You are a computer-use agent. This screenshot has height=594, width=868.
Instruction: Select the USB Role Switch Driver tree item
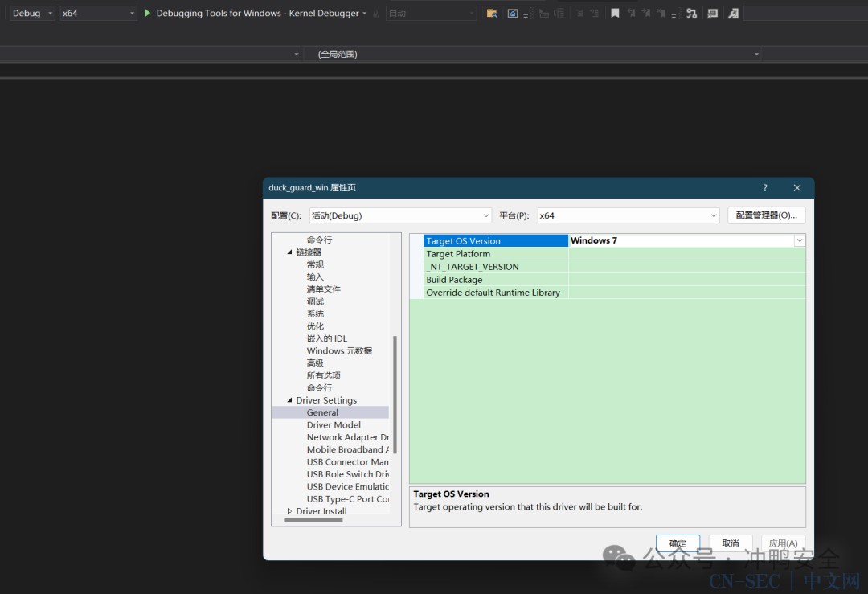click(348, 474)
